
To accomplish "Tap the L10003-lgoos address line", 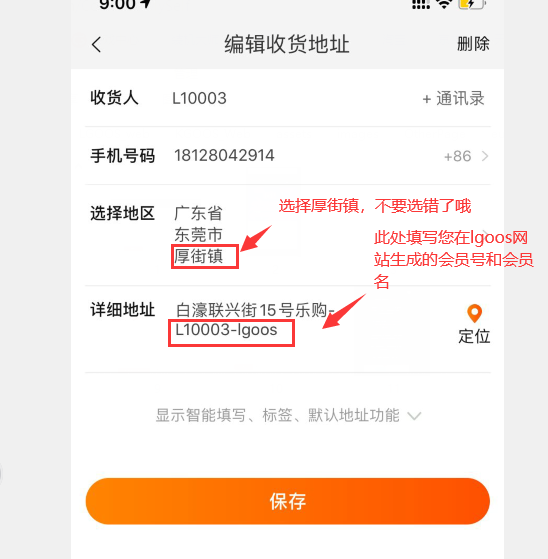I will click(x=226, y=330).
